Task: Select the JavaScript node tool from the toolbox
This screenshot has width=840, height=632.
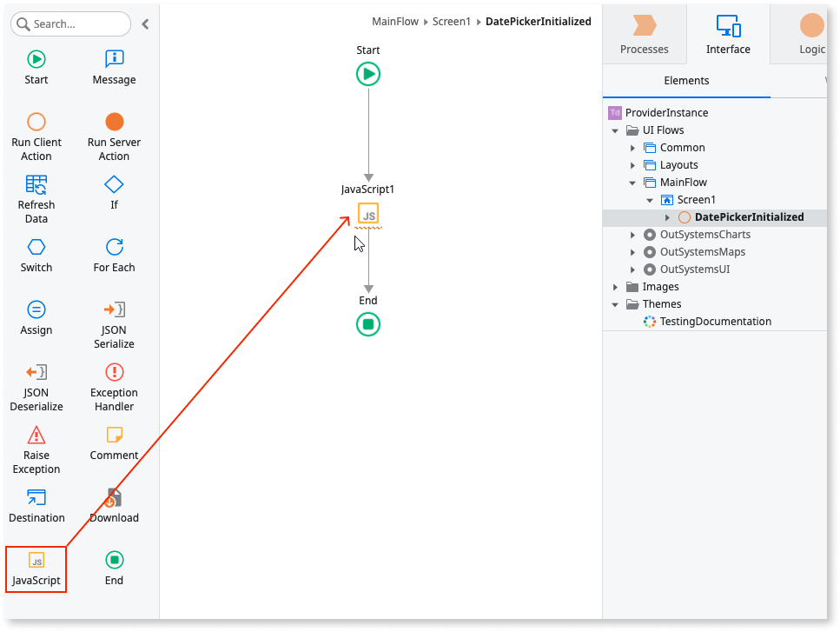Action: point(36,568)
